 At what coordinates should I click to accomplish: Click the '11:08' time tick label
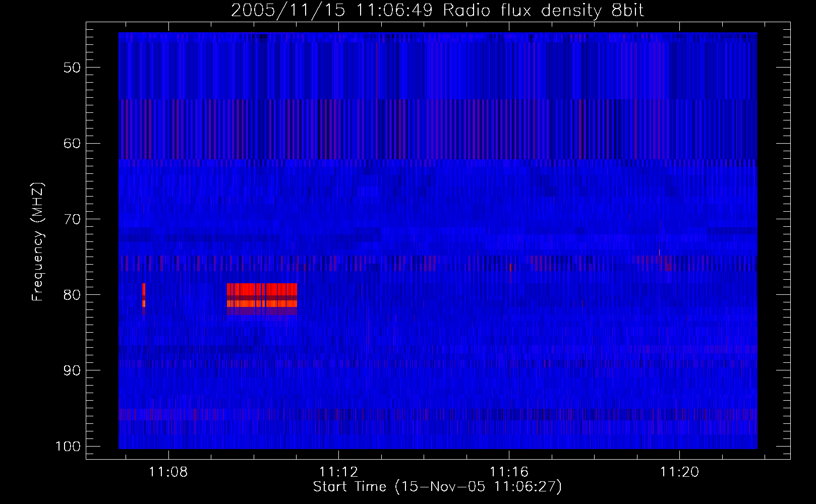click(168, 472)
